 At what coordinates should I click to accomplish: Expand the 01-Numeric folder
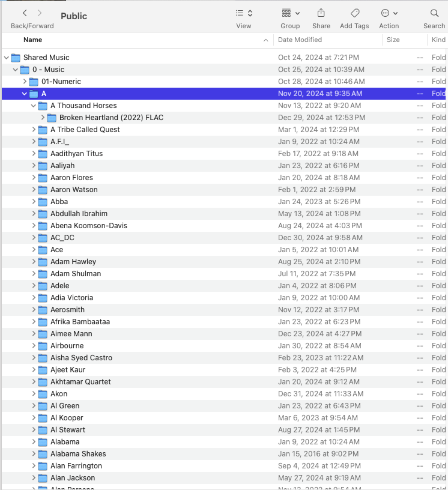pos(25,82)
